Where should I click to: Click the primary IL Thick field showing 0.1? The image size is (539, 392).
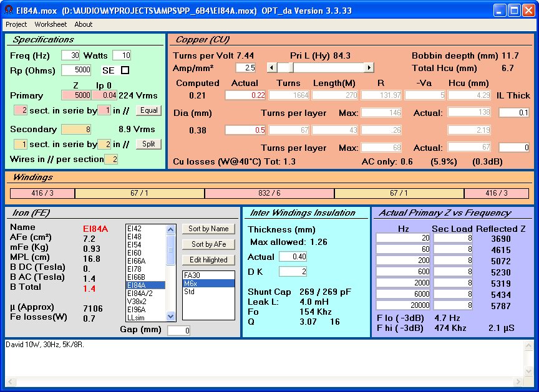click(x=514, y=113)
